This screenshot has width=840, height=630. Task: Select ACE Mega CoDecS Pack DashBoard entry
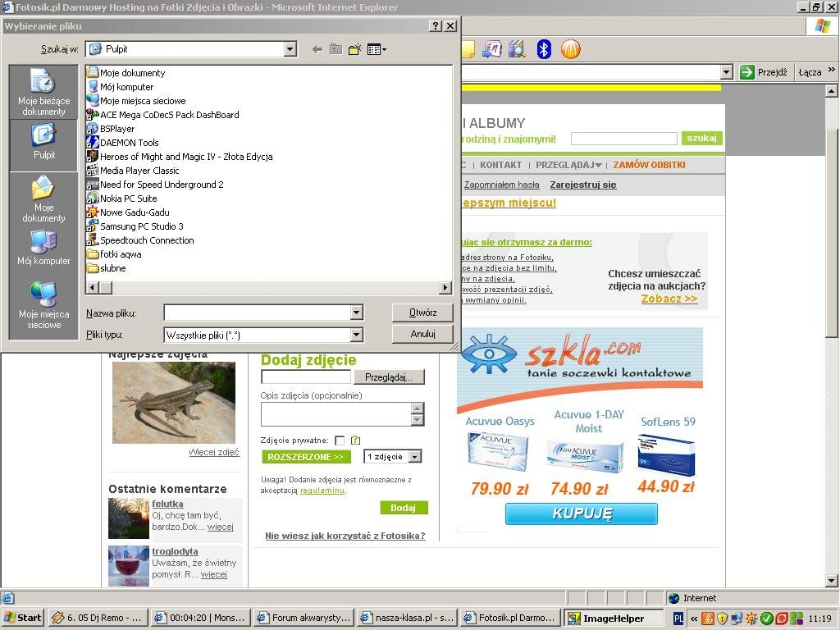[x=163, y=115]
